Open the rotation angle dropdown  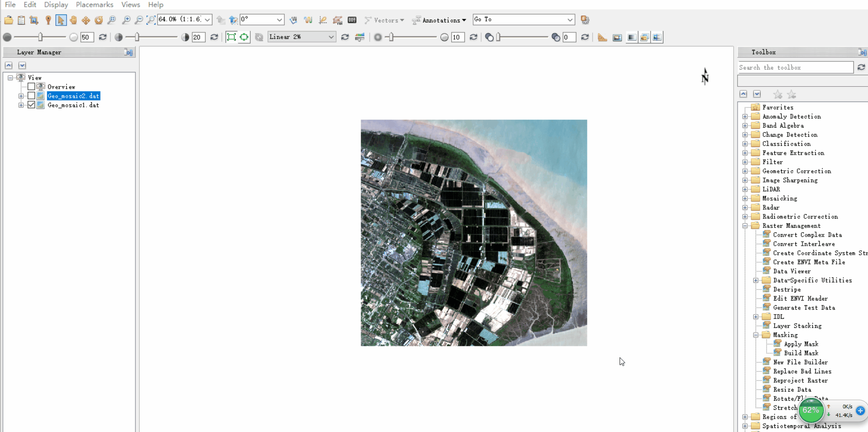click(279, 20)
